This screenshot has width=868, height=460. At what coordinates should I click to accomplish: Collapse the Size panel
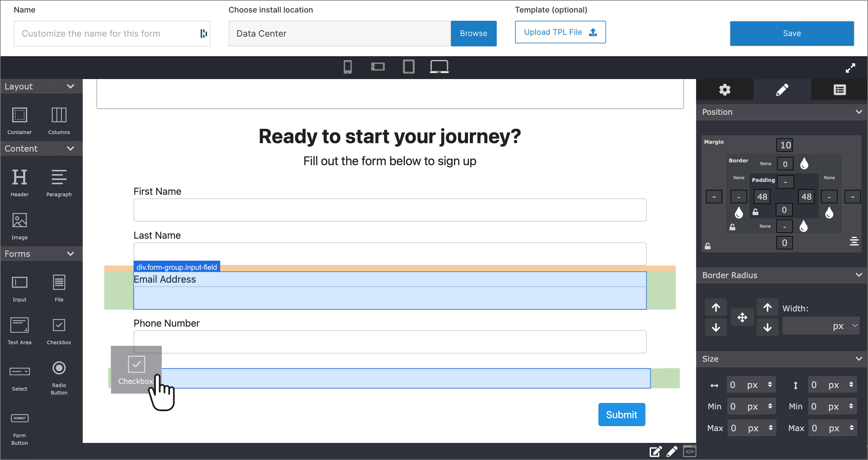859,359
